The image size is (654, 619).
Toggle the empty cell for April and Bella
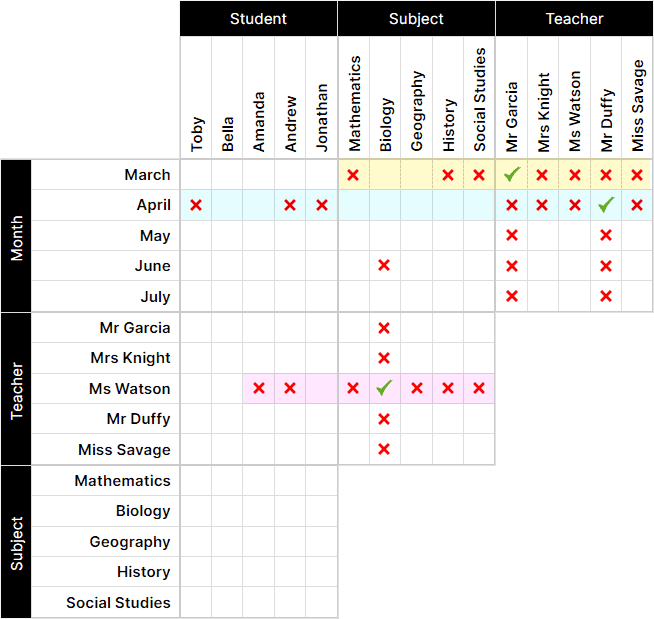[x=227, y=205]
